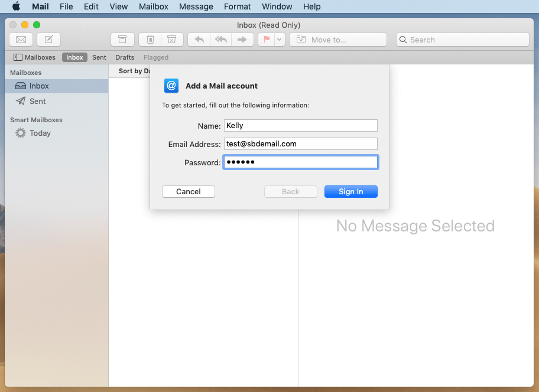This screenshot has height=392, width=539.
Task: Open the Mailbox menu
Action: (x=153, y=6)
